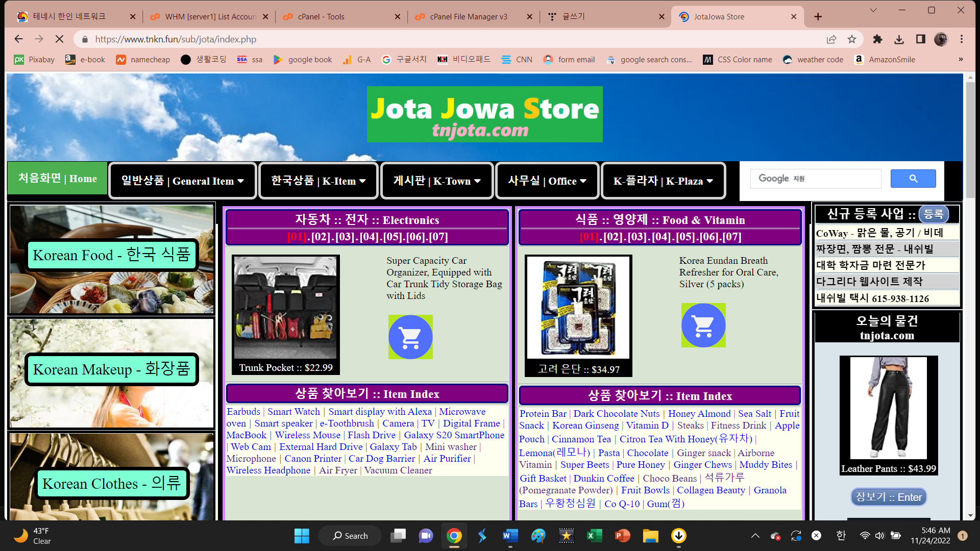Open the Chrome downloads icon
The height and width of the screenshot is (551, 980).
(899, 39)
